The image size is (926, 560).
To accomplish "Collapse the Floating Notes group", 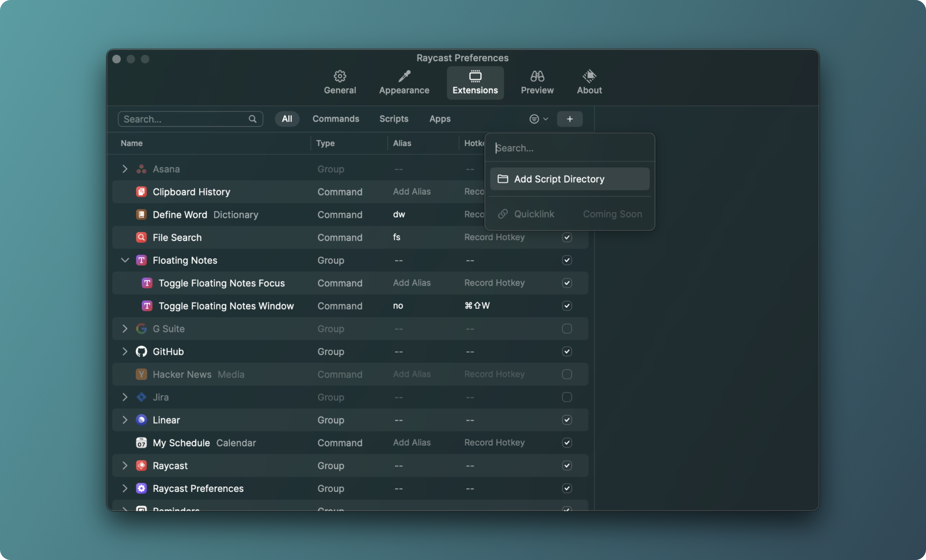I will pyautogui.click(x=125, y=260).
